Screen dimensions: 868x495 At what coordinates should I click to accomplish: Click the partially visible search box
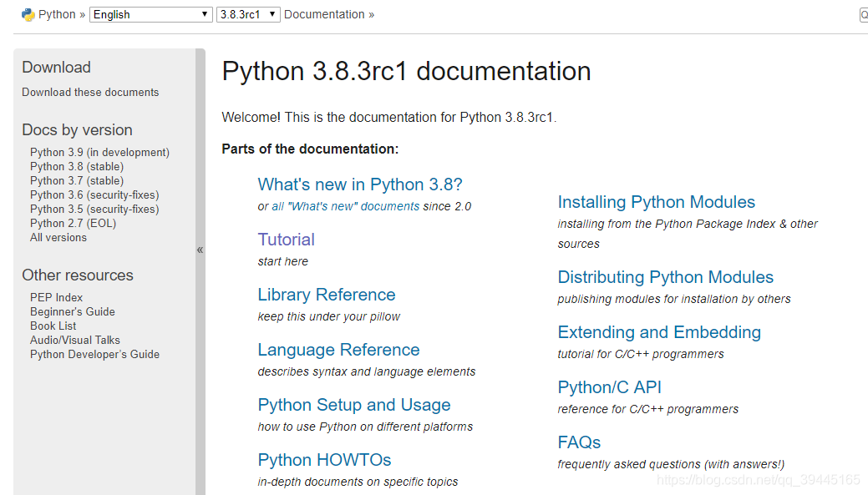tap(864, 15)
